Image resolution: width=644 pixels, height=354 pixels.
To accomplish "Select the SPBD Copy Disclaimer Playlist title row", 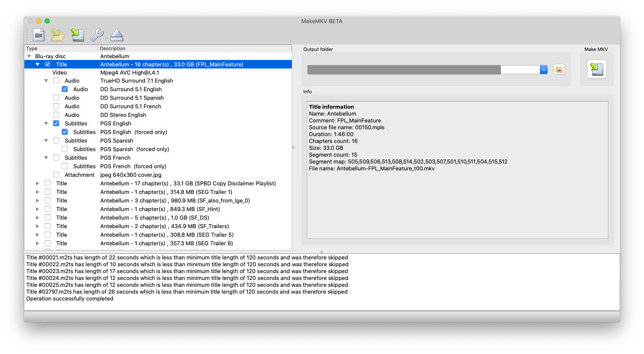I will click(x=188, y=183).
